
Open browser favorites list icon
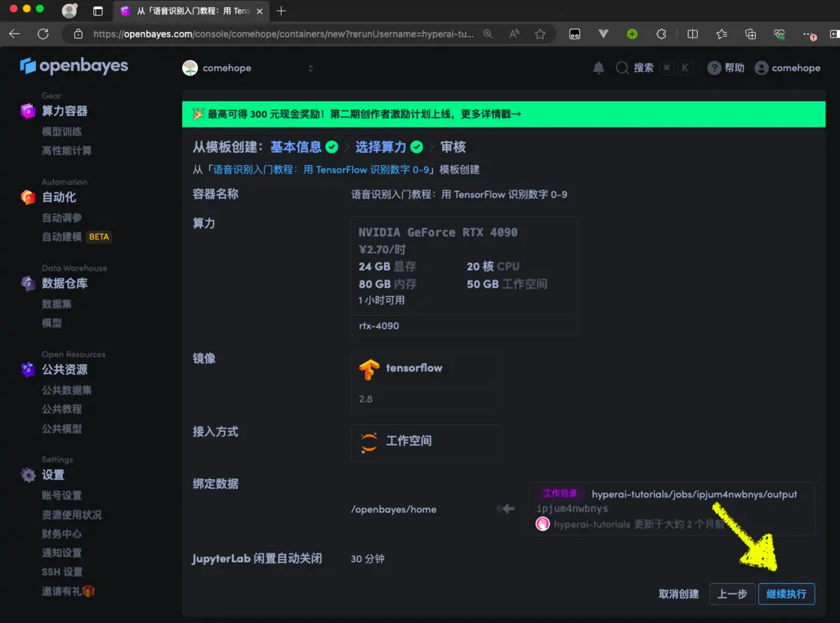721,34
